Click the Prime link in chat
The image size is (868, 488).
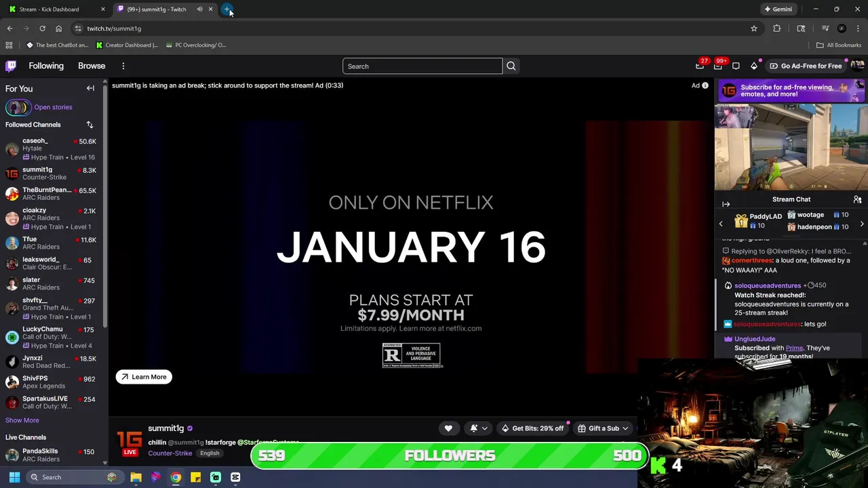coord(794,348)
